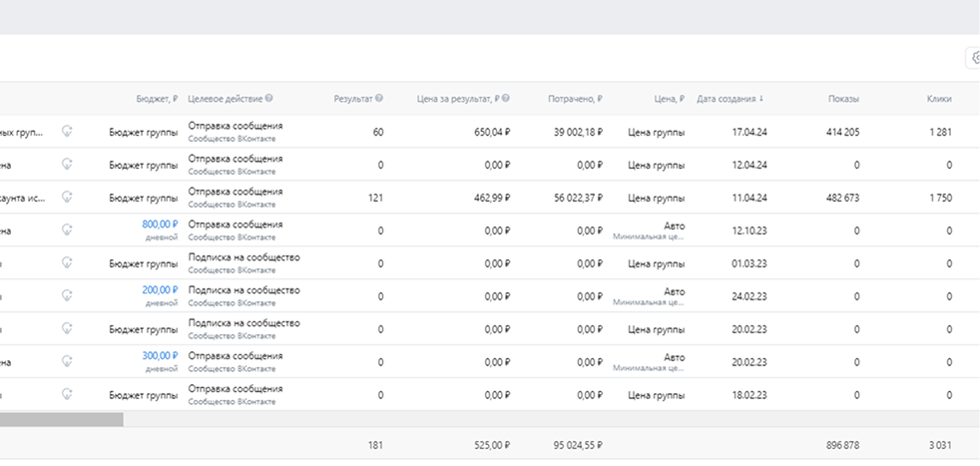Sort the table by Дата создания
The image size is (980, 466).
[x=731, y=99]
